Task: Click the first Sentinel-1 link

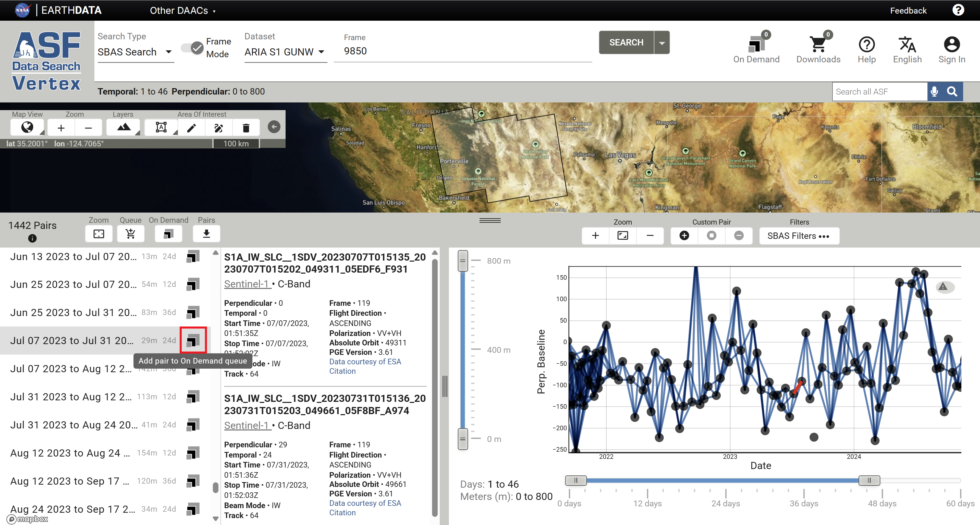Action: tap(247, 284)
